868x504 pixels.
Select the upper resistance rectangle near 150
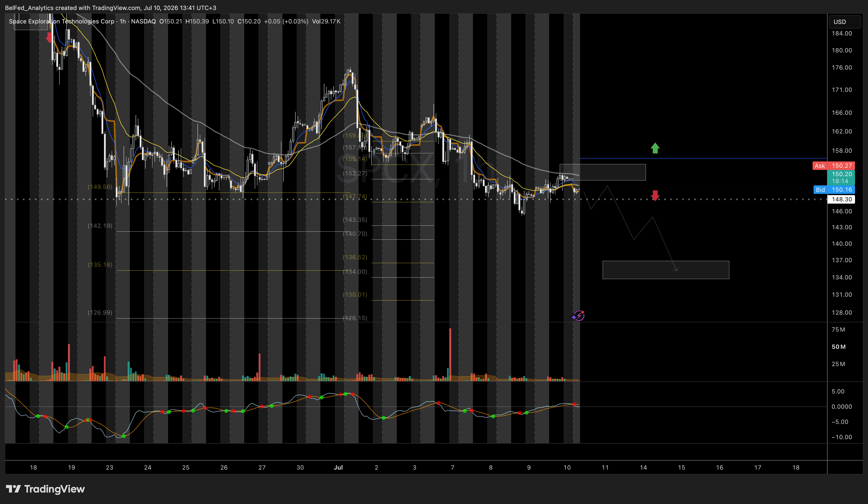coord(603,172)
